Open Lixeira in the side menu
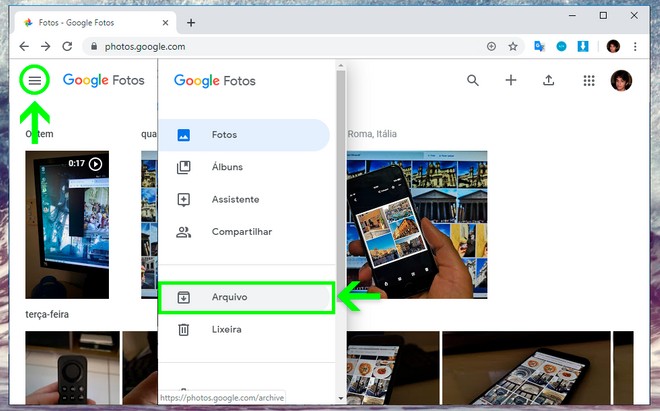660x411 pixels. click(244, 329)
